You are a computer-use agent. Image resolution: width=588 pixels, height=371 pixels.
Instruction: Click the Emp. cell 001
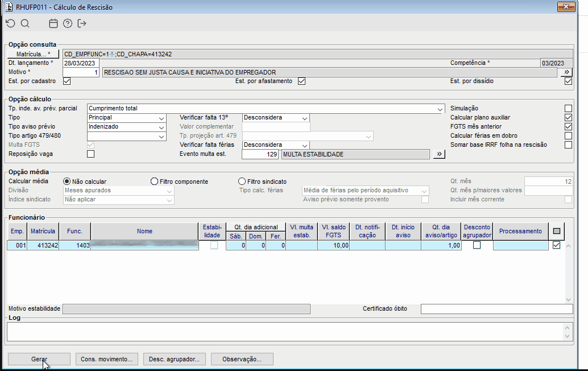(17, 245)
